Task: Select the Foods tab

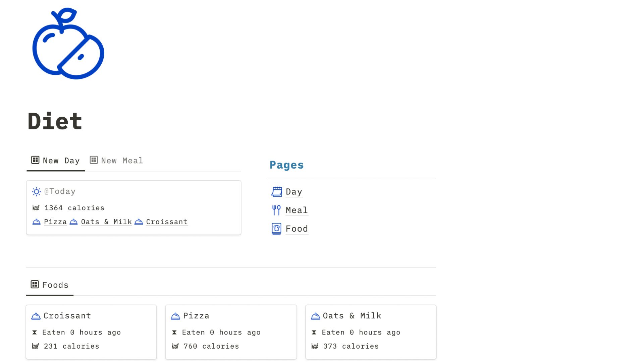Action: [50, 285]
